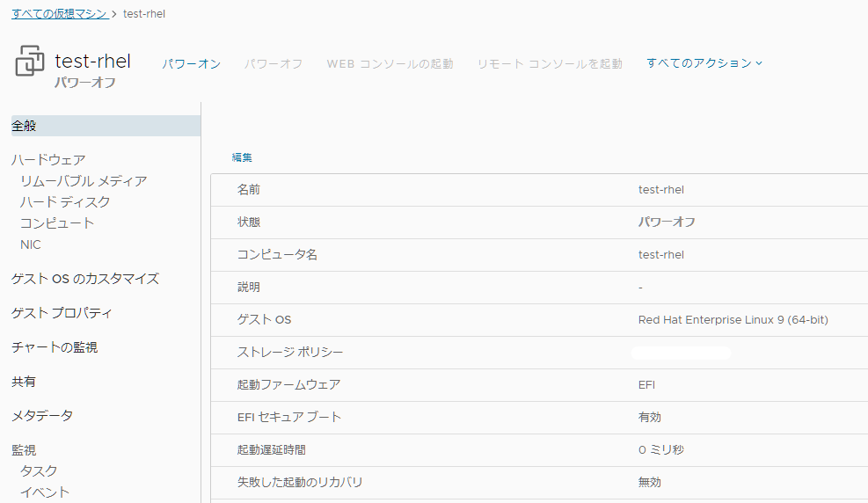Click the 名前 value test-rhel
Screen dimensions: 868x503
661,190
